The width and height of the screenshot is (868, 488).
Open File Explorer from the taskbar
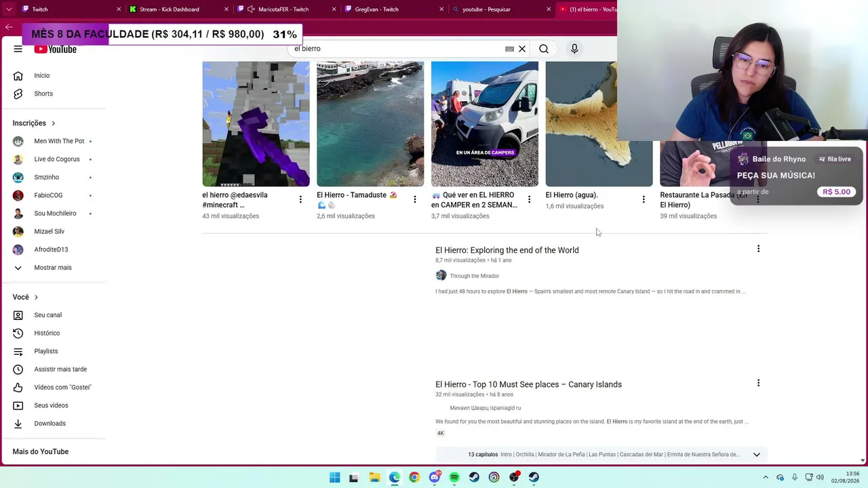click(x=374, y=477)
